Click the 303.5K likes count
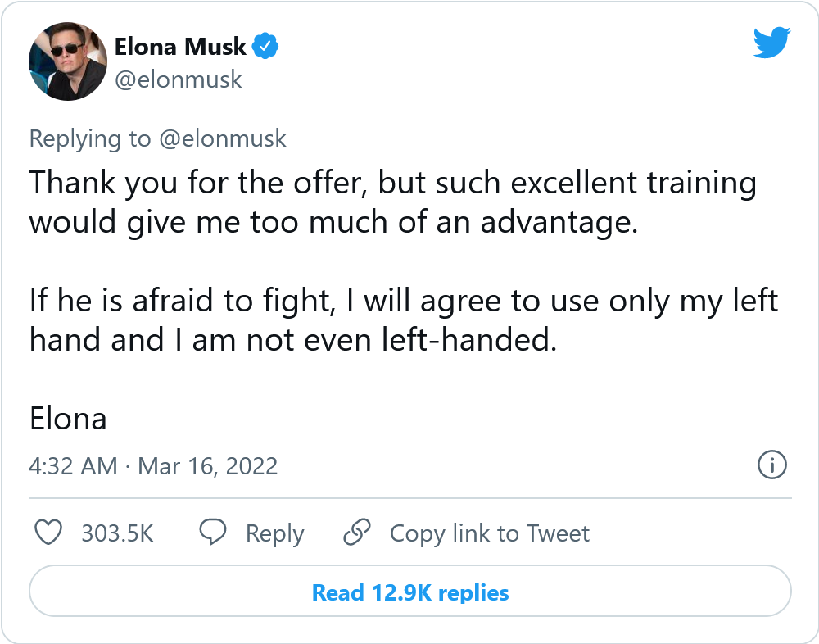This screenshot has height=644, width=819. click(x=117, y=533)
